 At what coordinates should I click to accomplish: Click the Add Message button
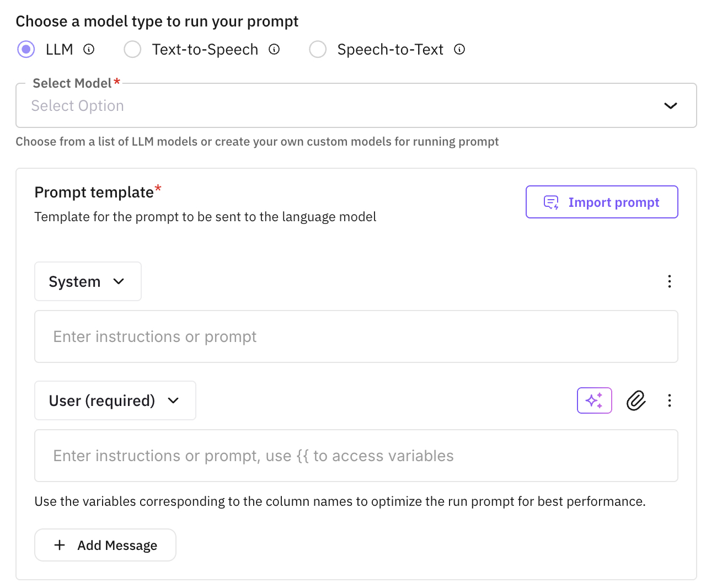coord(105,545)
